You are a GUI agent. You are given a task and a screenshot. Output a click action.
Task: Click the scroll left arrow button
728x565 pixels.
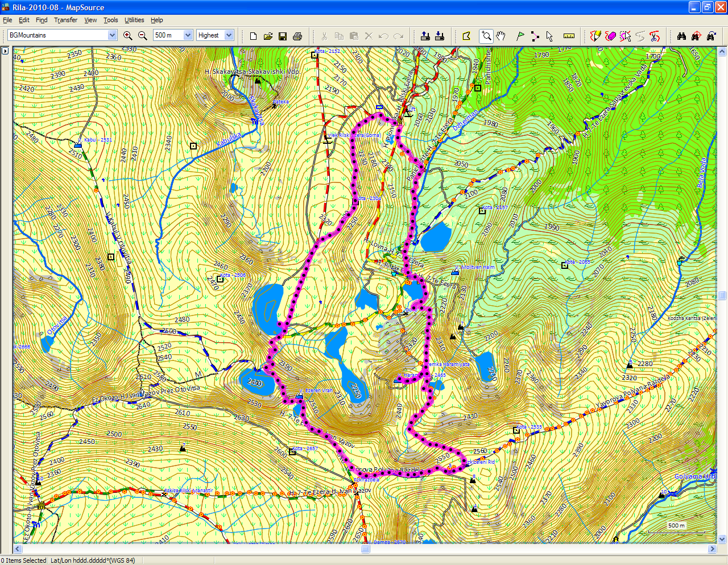coord(18,549)
